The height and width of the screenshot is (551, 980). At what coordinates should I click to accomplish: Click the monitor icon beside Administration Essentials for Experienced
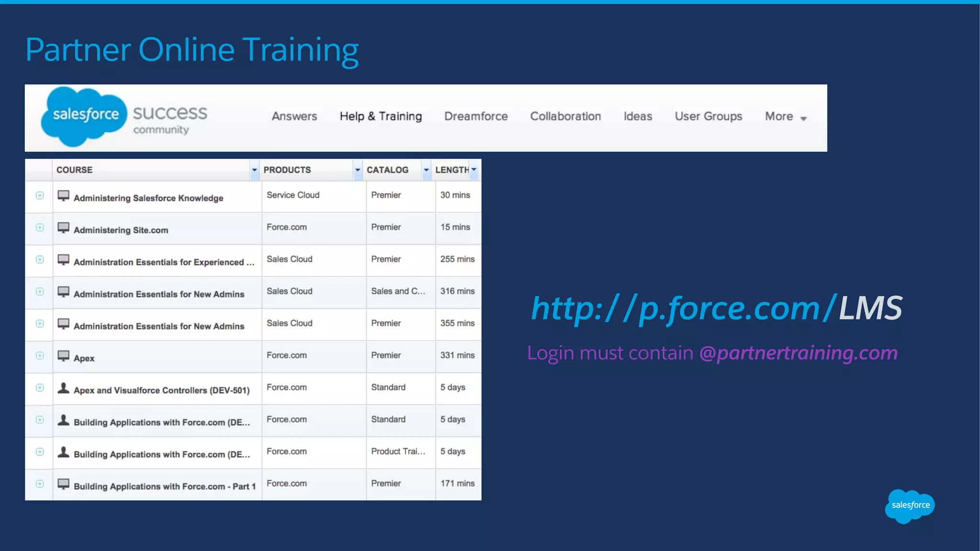pyautogui.click(x=64, y=260)
